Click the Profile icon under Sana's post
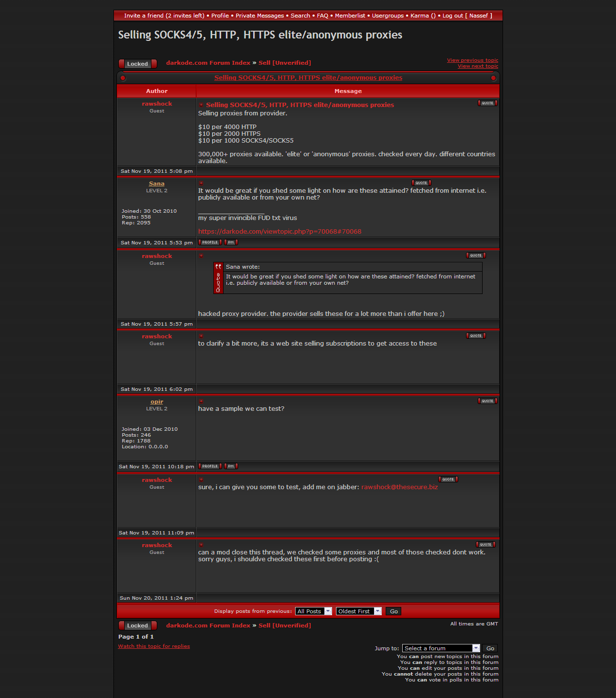This screenshot has height=698, width=616. 210,242
